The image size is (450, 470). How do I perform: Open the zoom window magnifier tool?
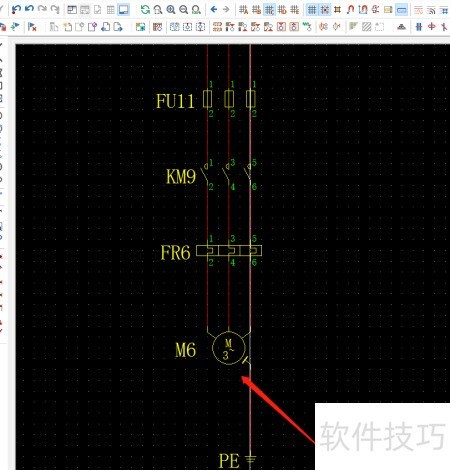(158, 9)
